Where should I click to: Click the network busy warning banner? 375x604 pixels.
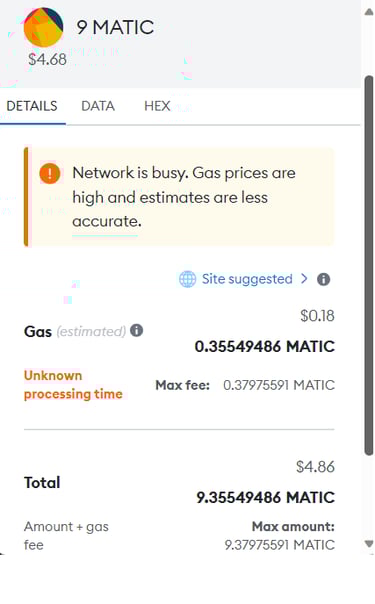(x=179, y=196)
